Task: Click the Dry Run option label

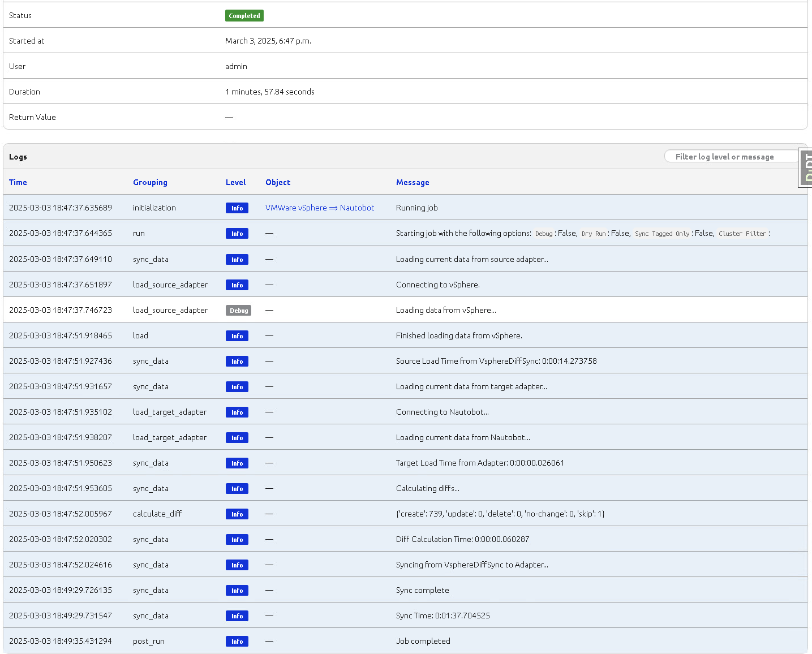Action: pyautogui.click(x=594, y=234)
